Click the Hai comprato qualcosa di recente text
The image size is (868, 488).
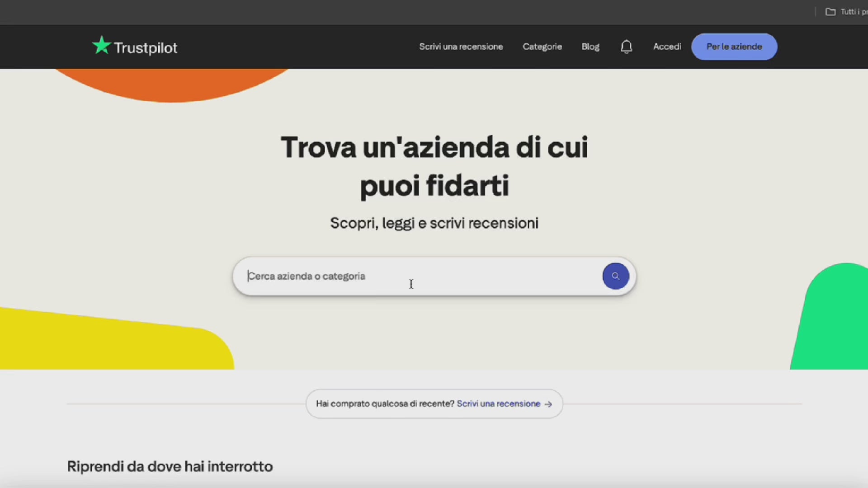coord(385,404)
